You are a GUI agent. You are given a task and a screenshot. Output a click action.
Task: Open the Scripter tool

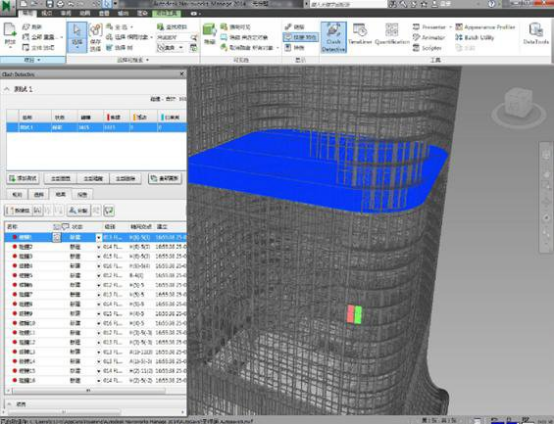click(x=427, y=48)
